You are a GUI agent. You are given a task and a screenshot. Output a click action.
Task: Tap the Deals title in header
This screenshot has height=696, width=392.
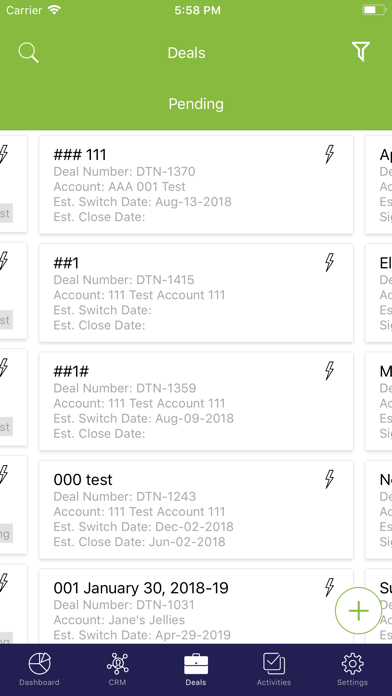point(186,53)
